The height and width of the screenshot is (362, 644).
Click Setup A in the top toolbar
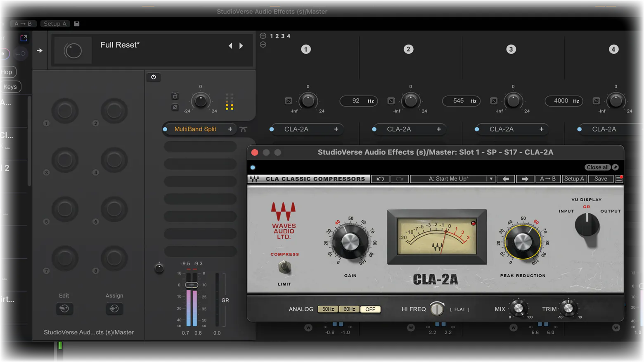[55, 24]
